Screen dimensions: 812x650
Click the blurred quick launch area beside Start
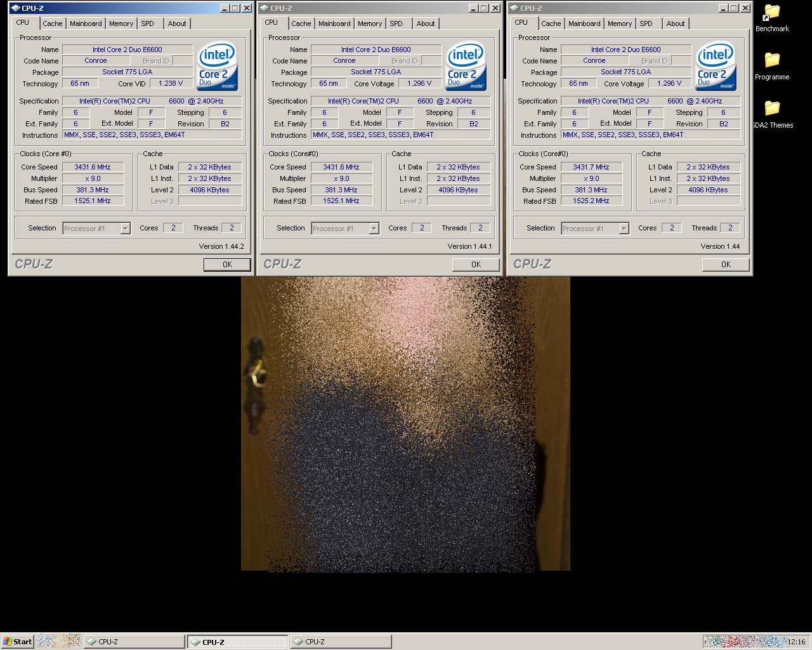tap(58, 642)
